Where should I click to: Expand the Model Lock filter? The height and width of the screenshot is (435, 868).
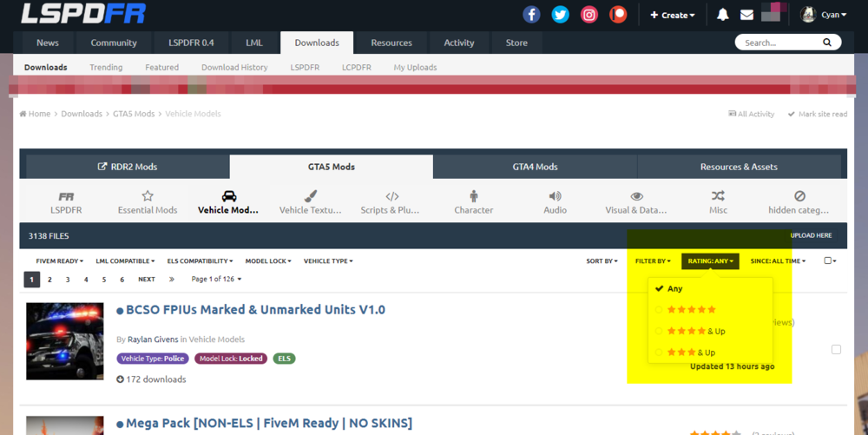click(268, 260)
